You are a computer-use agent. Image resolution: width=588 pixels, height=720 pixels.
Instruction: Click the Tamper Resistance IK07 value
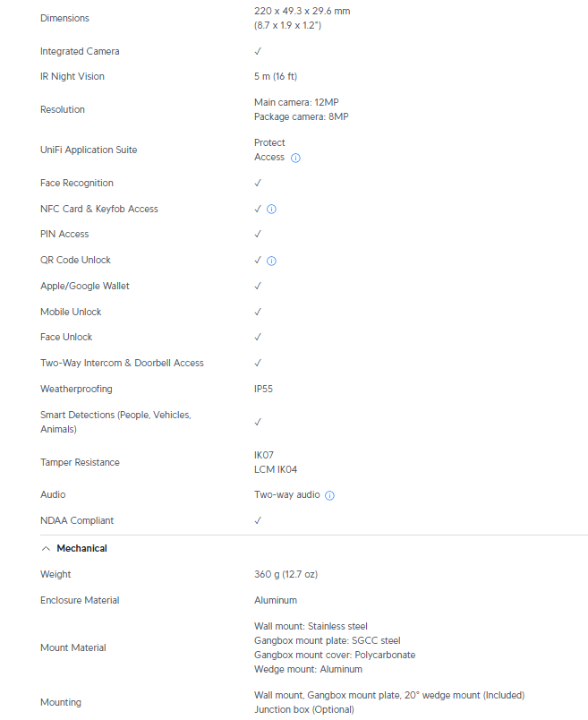[x=264, y=455]
